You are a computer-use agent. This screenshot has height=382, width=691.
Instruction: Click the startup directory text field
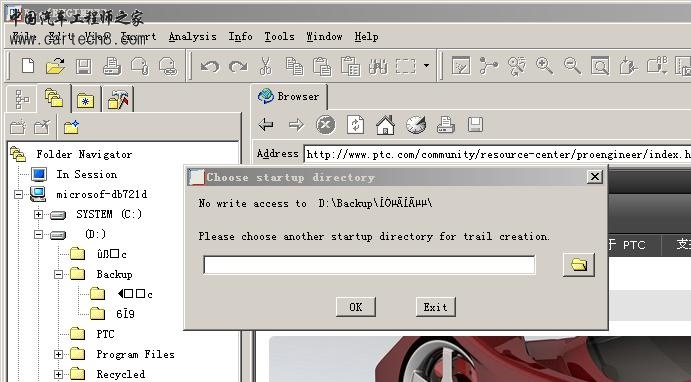pos(369,265)
